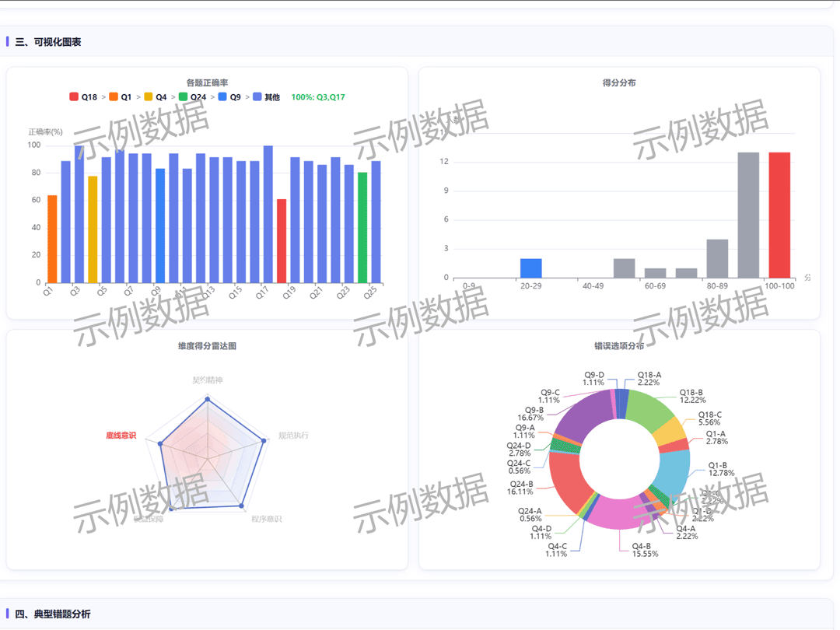840x630 pixels.
Task: Click the 四、典型错题分析 section header
Action: [53, 614]
